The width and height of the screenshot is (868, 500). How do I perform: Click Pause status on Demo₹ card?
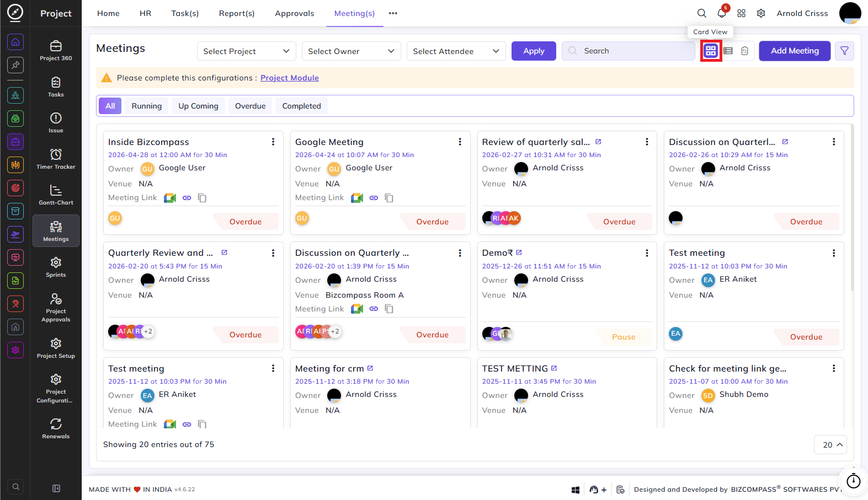tap(624, 337)
